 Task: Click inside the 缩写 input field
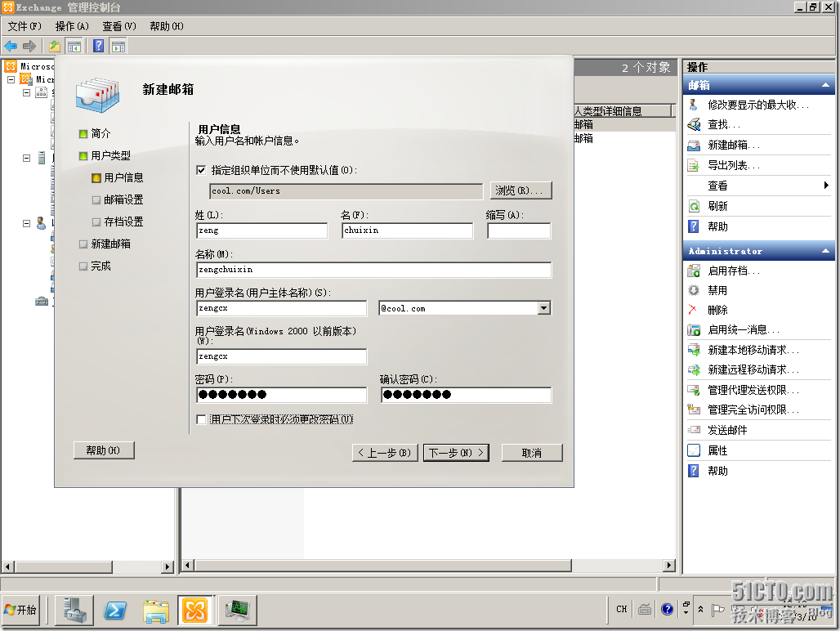(521, 230)
